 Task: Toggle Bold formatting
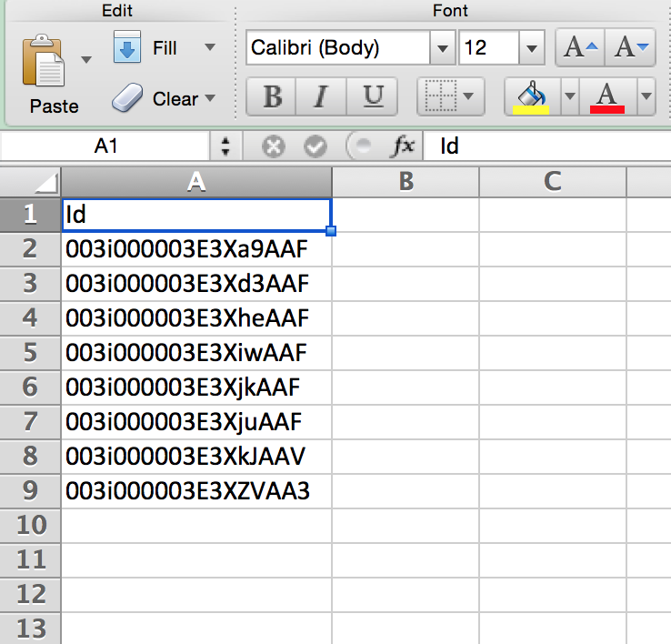(x=271, y=96)
